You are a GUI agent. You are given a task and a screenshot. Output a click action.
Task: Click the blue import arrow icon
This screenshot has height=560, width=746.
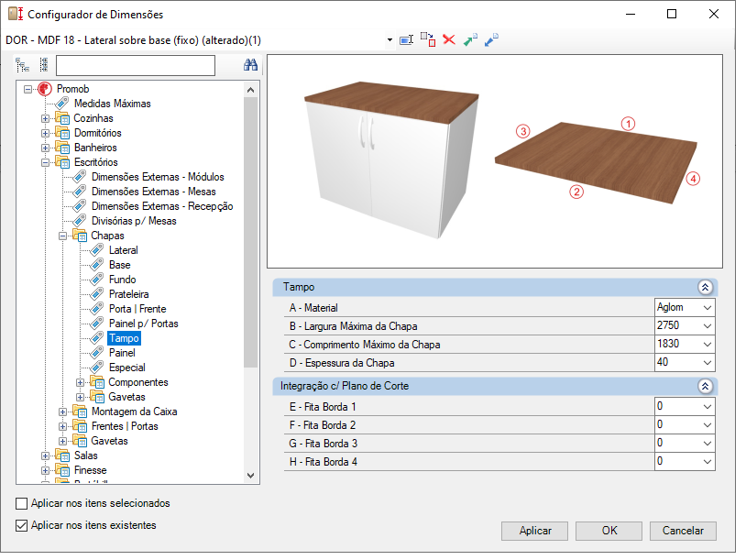coord(491,39)
